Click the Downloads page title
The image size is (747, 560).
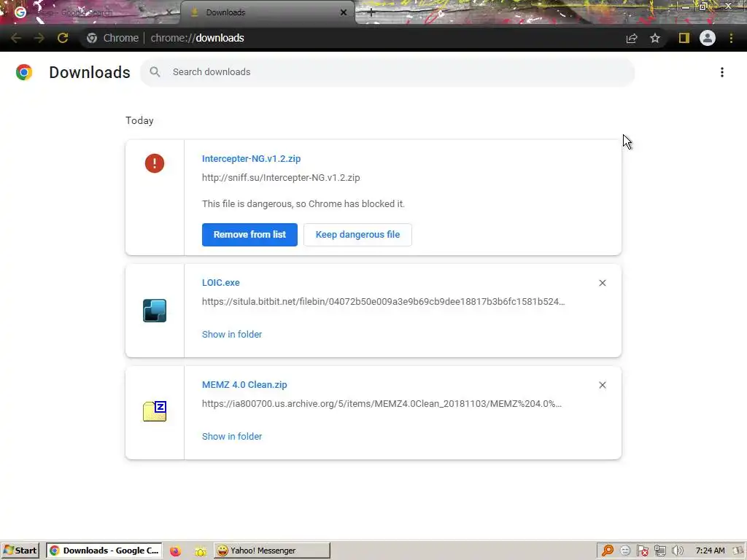(90, 72)
